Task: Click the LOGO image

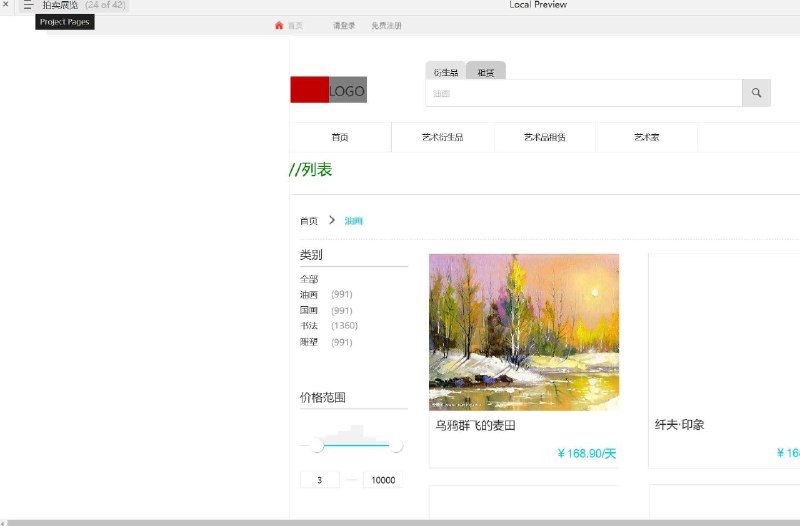Action: [329, 90]
